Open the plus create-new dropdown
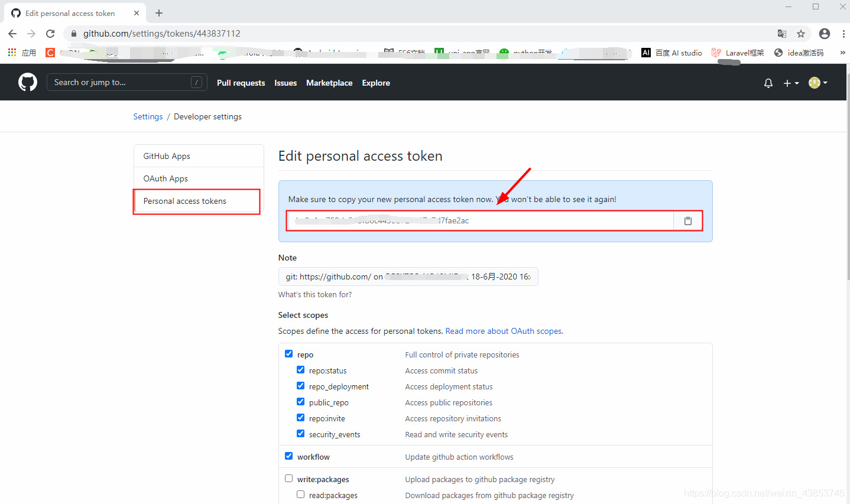The image size is (850, 504). tap(791, 83)
